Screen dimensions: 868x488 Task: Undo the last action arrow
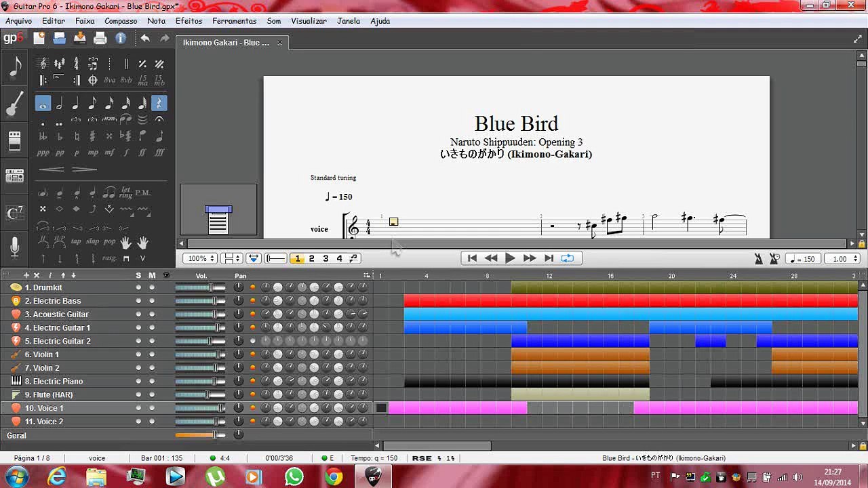[x=145, y=38]
